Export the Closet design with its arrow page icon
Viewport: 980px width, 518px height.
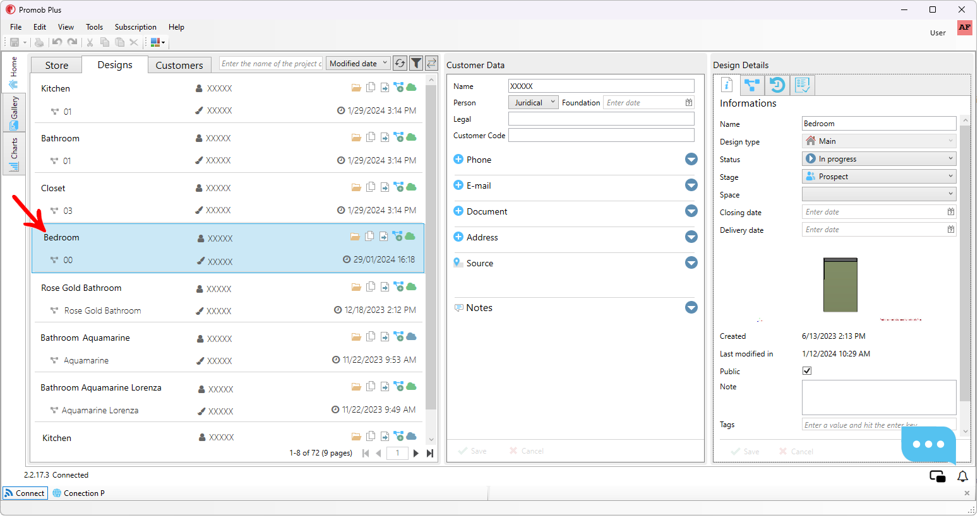pos(385,187)
